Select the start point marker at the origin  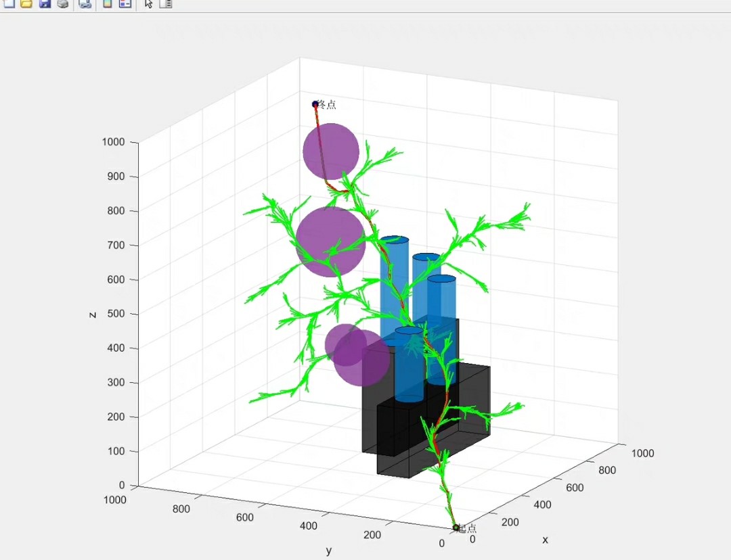pyautogui.click(x=456, y=528)
